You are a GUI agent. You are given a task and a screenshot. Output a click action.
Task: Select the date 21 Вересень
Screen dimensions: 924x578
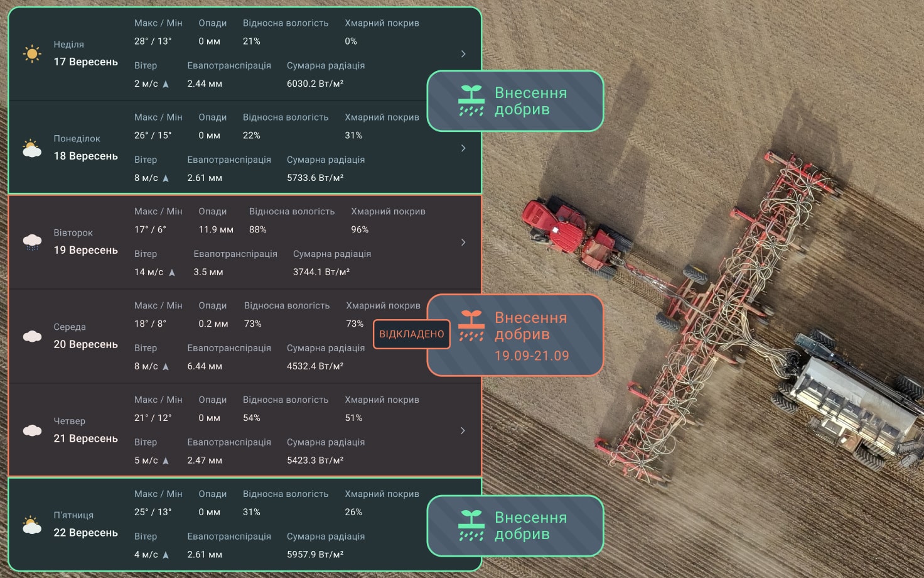pyautogui.click(x=85, y=439)
